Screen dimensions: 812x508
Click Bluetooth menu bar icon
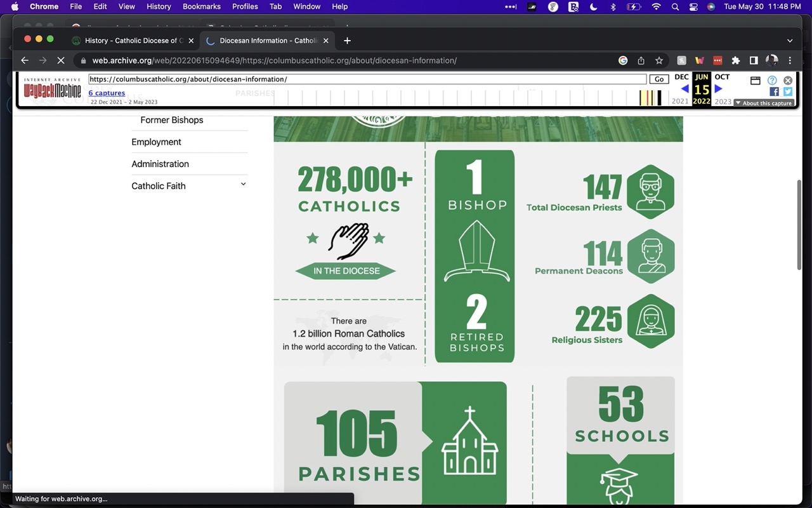[x=613, y=6]
